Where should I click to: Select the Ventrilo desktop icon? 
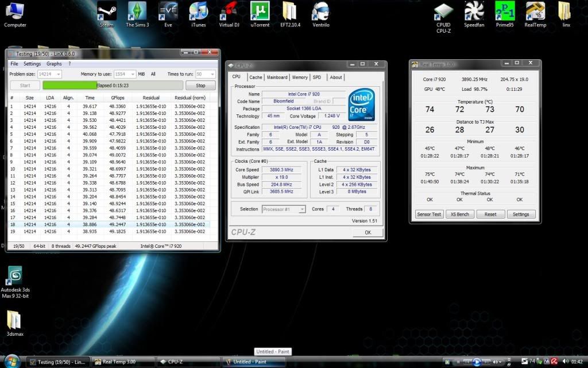point(320,11)
